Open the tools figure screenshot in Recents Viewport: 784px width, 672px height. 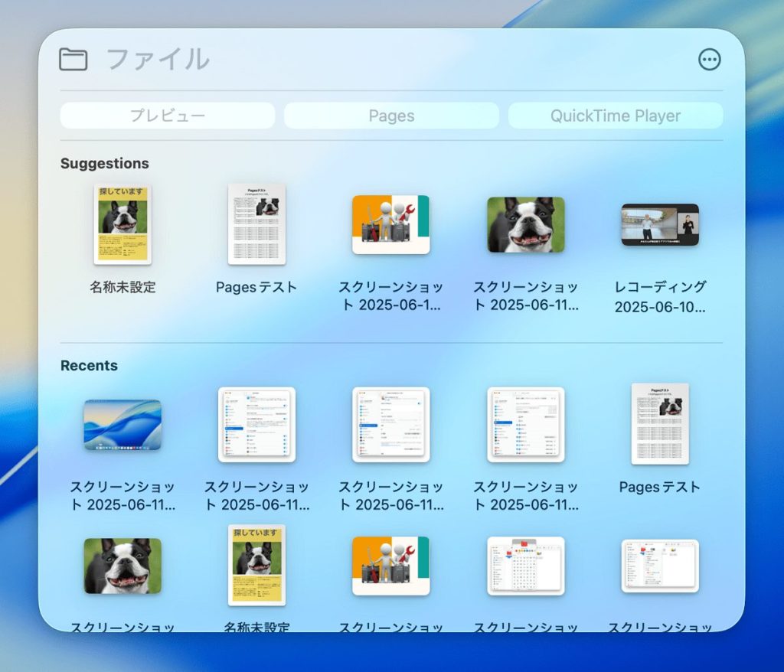(391, 566)
